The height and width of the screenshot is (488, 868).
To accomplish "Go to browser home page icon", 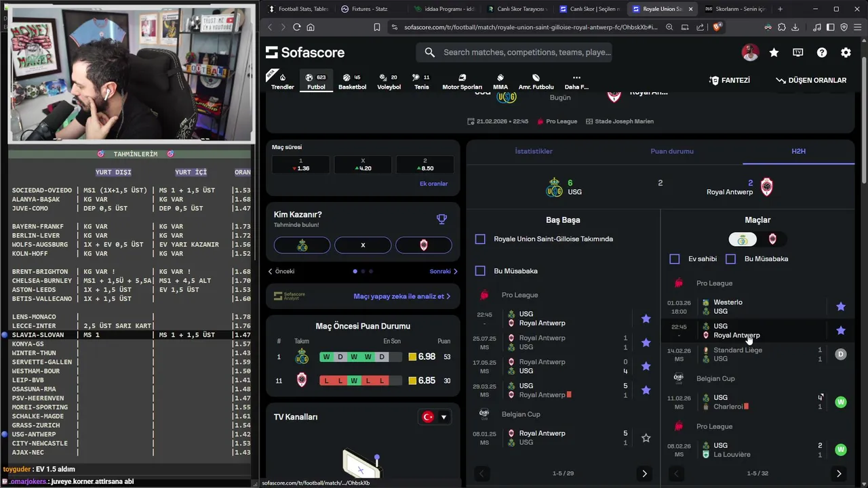I will click(311, 27).
